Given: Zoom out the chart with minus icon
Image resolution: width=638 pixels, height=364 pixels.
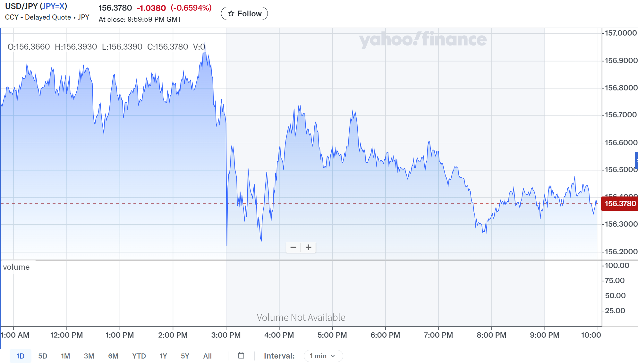Looking at the screenshot, I should (x=293, y=247).
